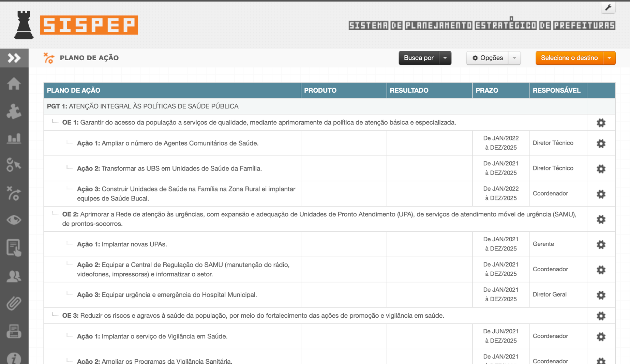The height and width of the screenshot is (364, 630).
Task: Click the printer icon in sidebar
Action: [14, 331]
